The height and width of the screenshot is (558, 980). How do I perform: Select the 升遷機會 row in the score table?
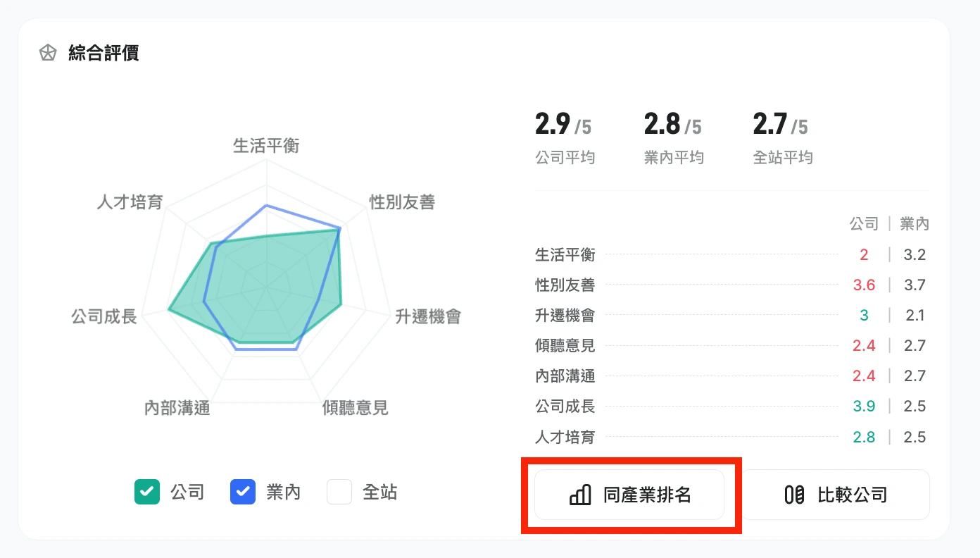(732, 316)
